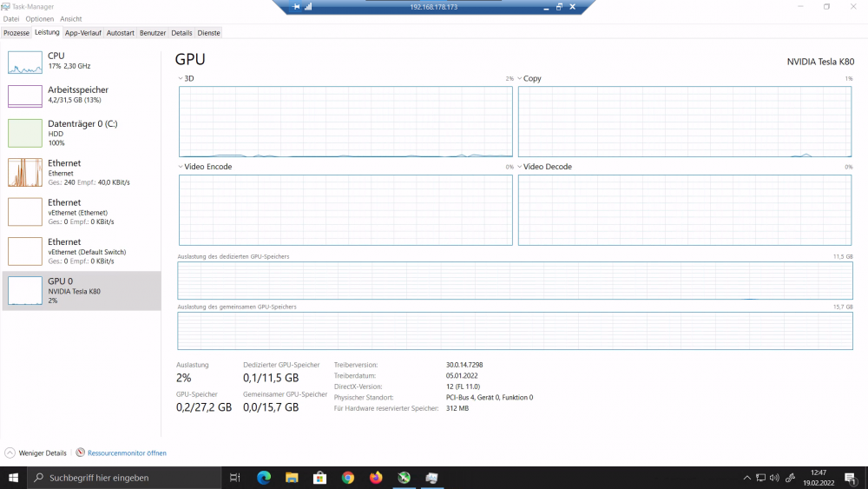Open the Ansicht menu
This screenshot has height=489, width=868.
click(x=71, y=19)
